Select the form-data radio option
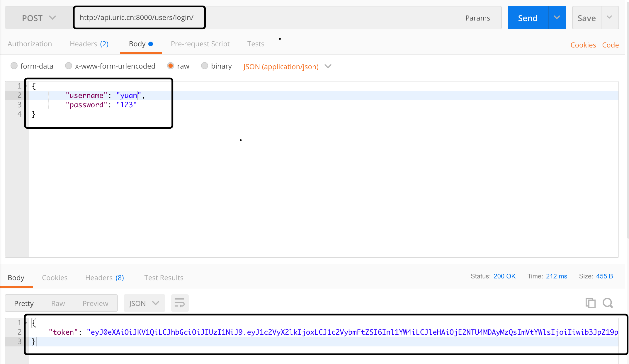 (x=14, y=66)
